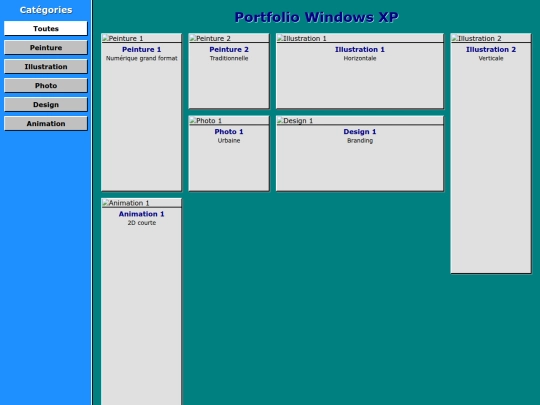Click the broken Peinture 1 image
540x405 pixels.
[142, 38]
